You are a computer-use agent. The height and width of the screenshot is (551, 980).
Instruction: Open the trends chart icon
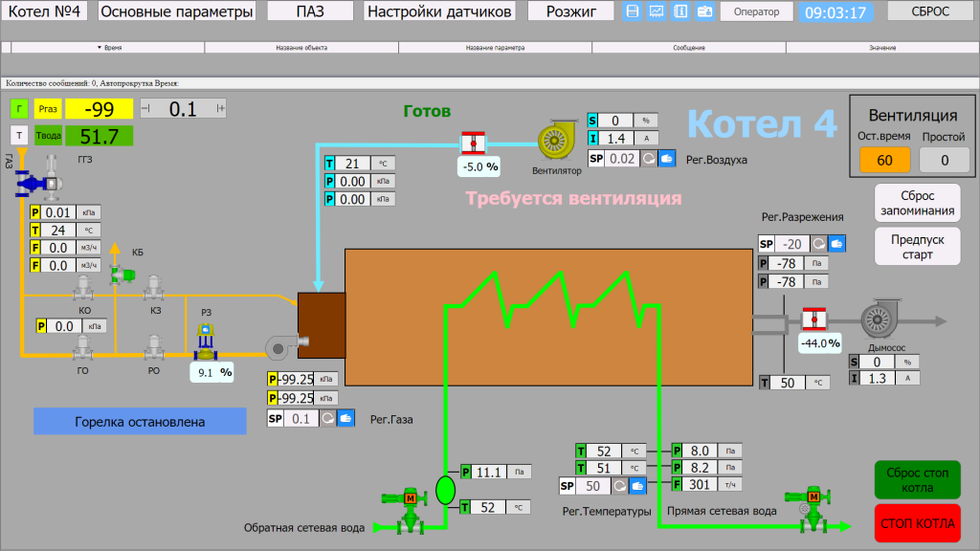click(657, 11)
